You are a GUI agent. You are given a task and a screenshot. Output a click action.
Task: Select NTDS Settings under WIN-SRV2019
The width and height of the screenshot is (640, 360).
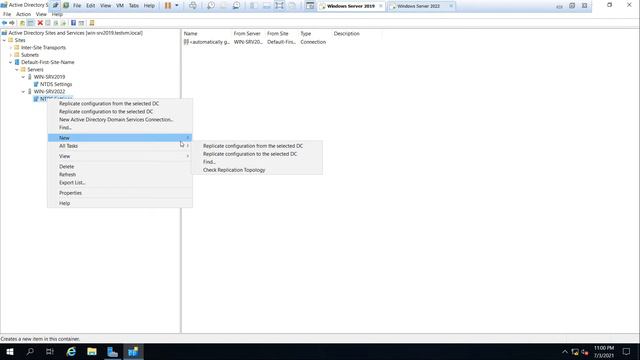coord(56,84)
